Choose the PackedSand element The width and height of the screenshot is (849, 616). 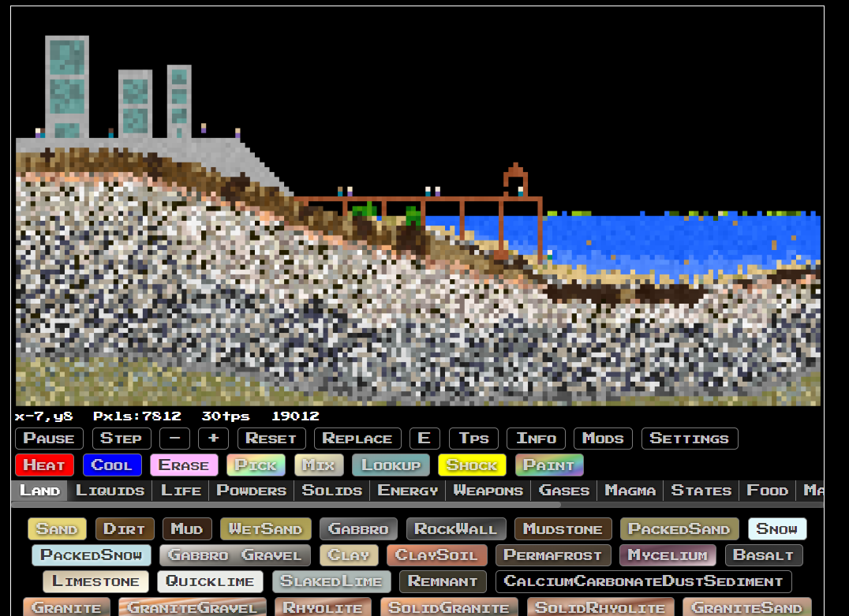(x=679, y=529)
